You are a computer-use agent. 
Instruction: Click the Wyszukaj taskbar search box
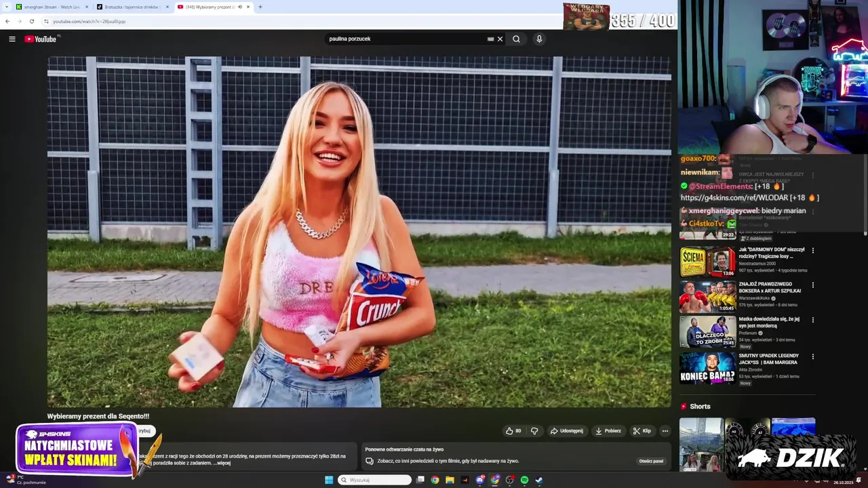[375, 480]
